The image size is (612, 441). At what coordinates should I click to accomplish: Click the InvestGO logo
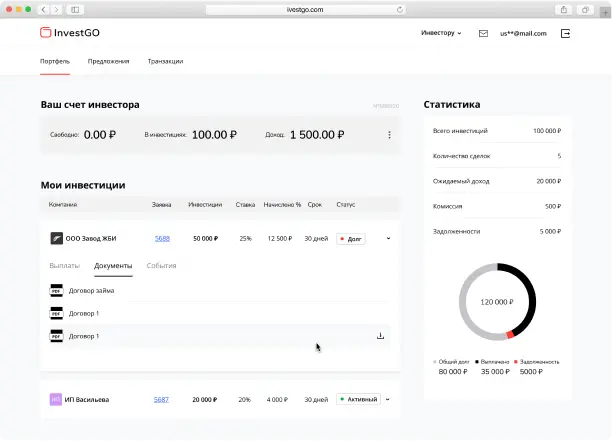70,32
